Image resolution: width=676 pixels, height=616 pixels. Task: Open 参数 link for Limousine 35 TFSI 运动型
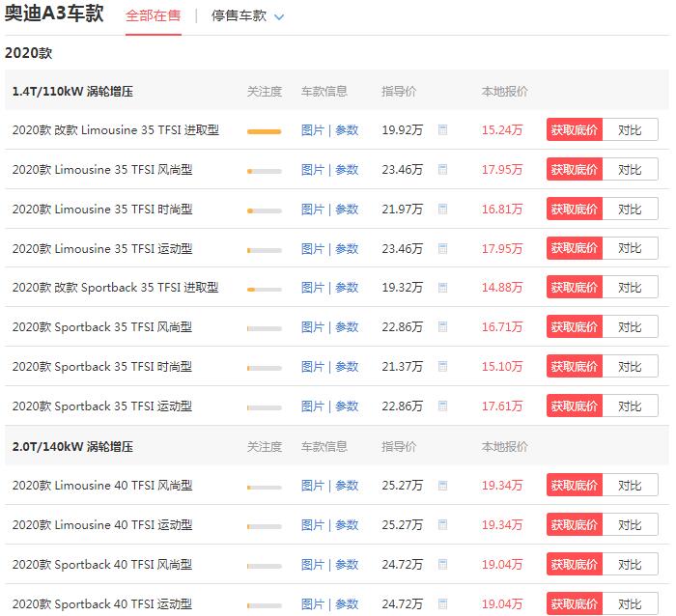tap(347, 249)
